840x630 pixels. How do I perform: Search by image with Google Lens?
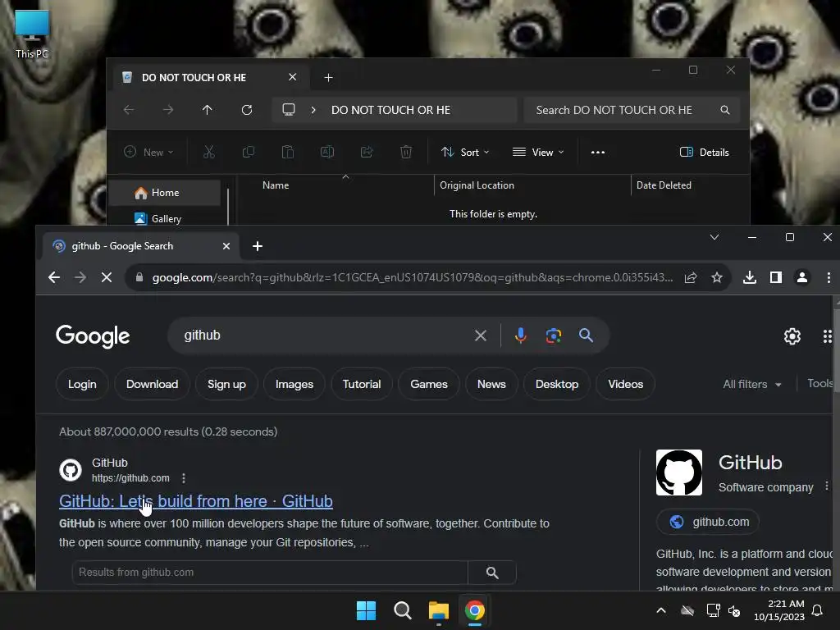[x=554, y=336]
